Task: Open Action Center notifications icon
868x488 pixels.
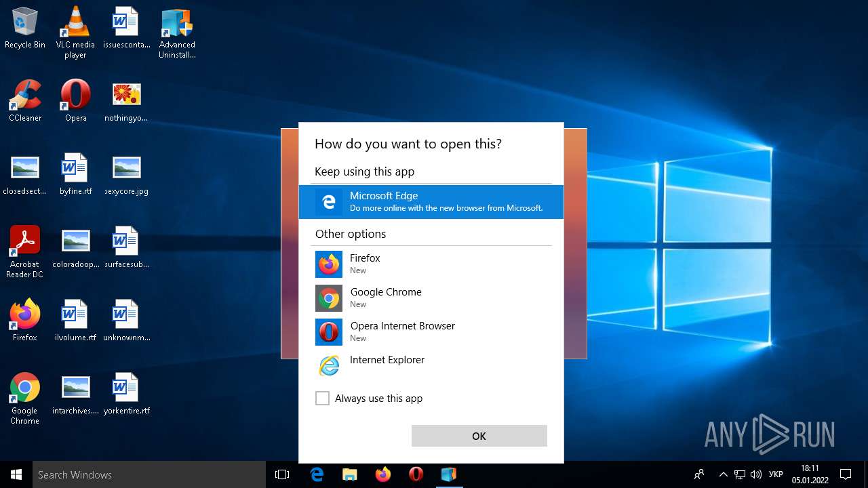Action: pos(846,474)
